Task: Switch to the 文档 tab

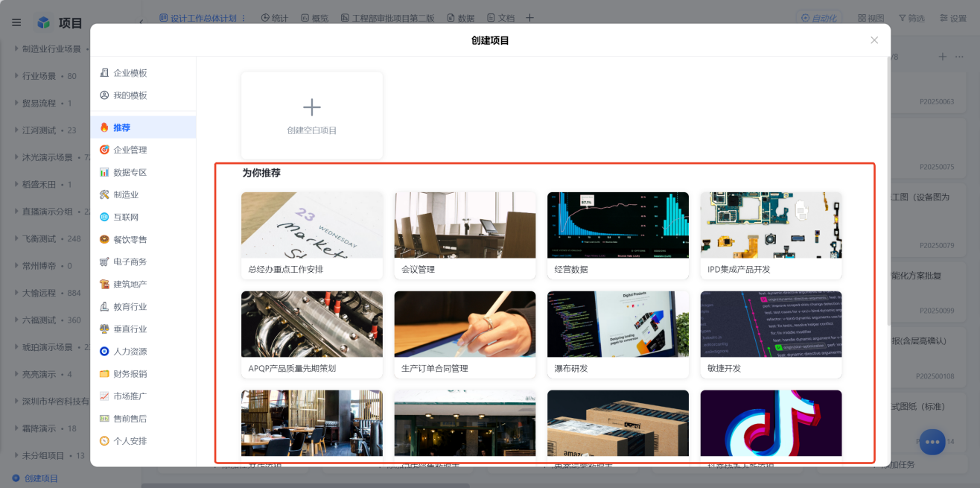Action: tap(500, 18)
